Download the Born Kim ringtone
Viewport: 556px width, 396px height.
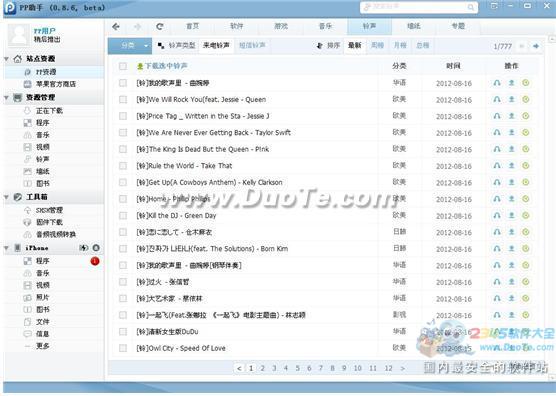point(511,249)
